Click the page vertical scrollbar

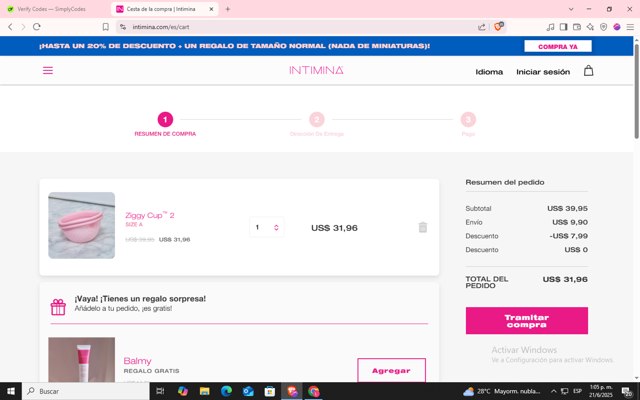[636, 90]
